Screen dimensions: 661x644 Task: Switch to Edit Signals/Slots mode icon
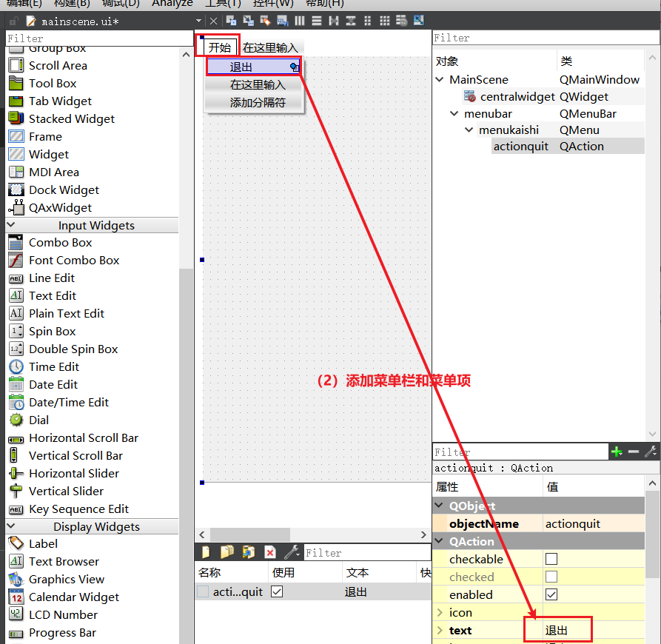tap(248, 20)
